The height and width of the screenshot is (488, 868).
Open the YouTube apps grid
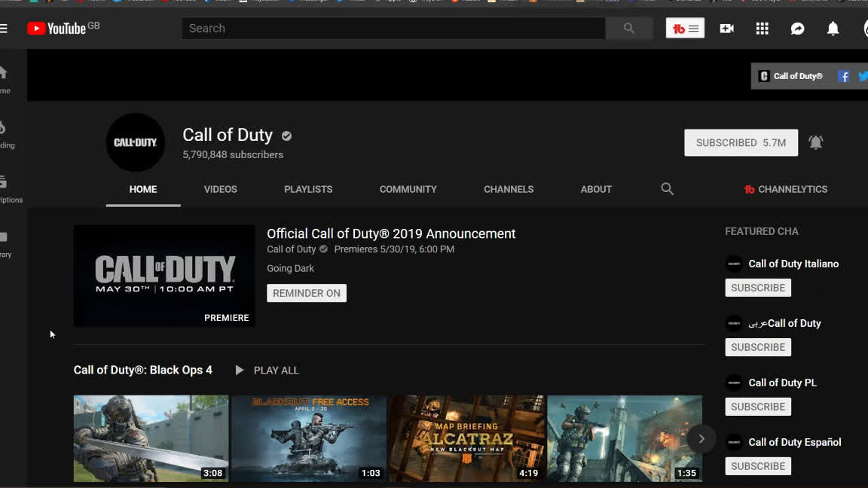[x=762, y=29]
